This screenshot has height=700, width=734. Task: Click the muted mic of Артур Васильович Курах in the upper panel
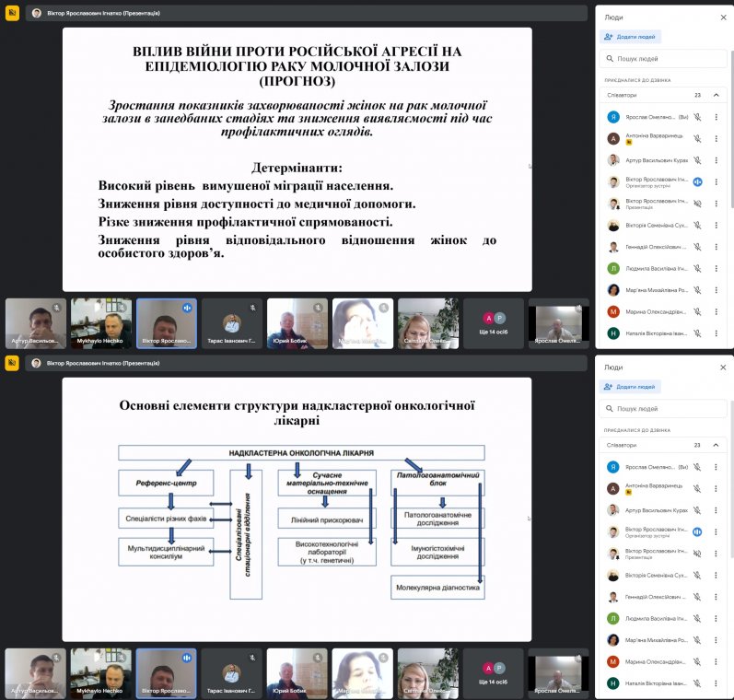pyautogui.click(x=697, y=160)
